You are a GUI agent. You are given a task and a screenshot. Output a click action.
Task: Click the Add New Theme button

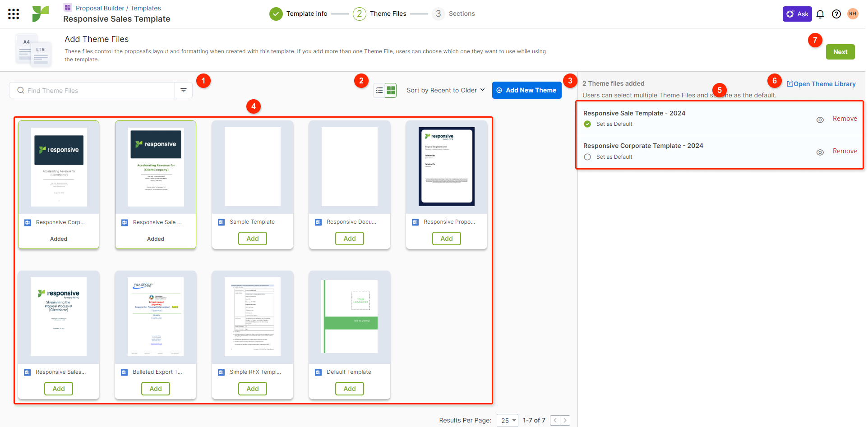(526, 90)
